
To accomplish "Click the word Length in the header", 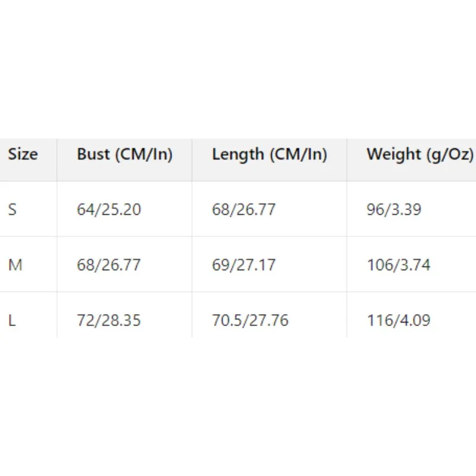I will click(237, 155).
